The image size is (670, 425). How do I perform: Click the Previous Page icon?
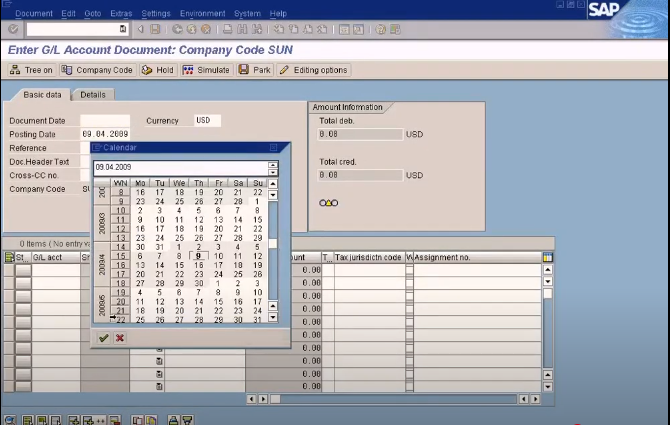tap(293, 29)
